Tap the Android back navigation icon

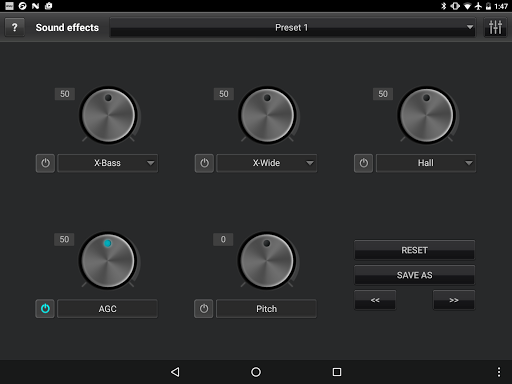click(175, 372)
